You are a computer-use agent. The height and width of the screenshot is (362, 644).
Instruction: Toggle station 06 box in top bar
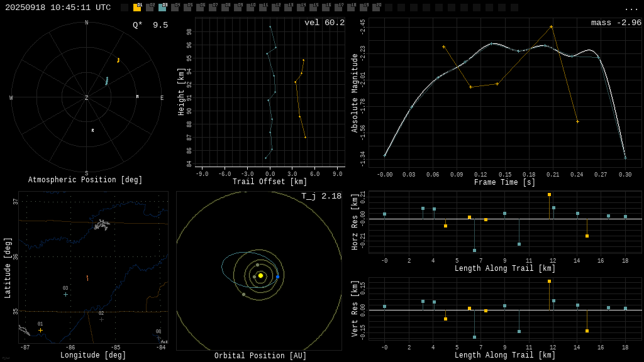(x=200, y=8)
